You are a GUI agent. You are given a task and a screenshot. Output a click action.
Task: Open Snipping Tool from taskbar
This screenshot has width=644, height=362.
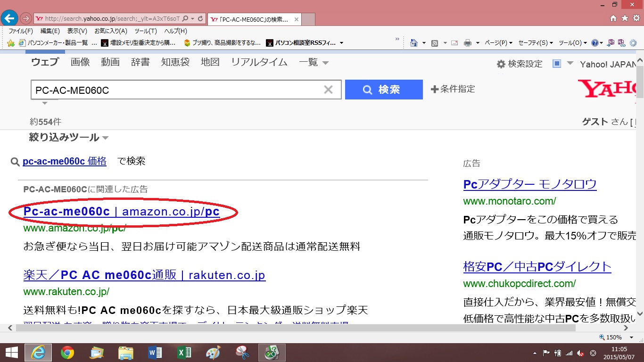click(x=242, y=353)
